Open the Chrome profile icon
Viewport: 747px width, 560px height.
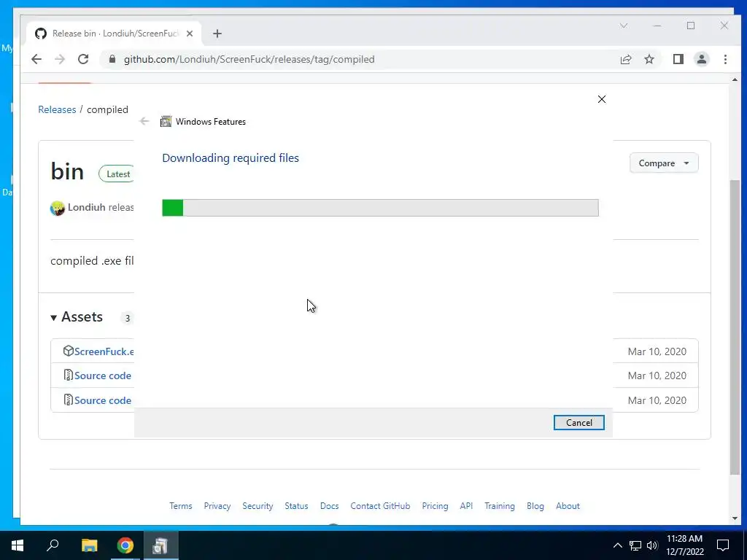point(702,59)
